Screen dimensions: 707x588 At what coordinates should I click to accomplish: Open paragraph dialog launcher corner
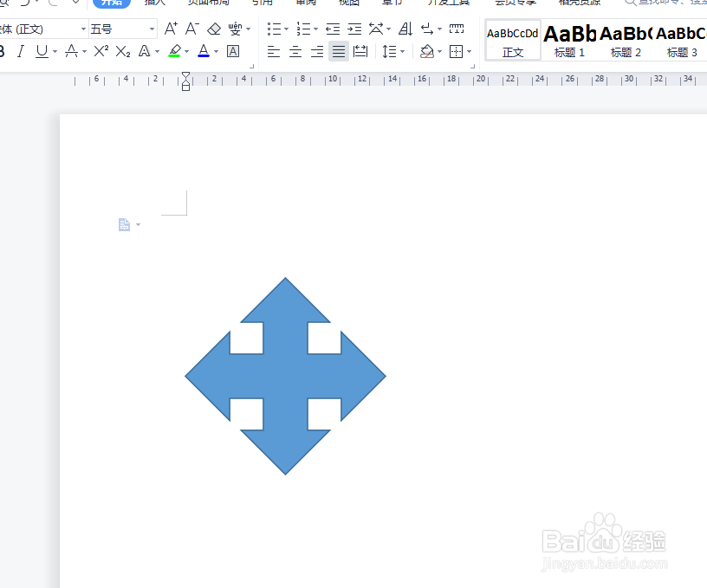472,66
